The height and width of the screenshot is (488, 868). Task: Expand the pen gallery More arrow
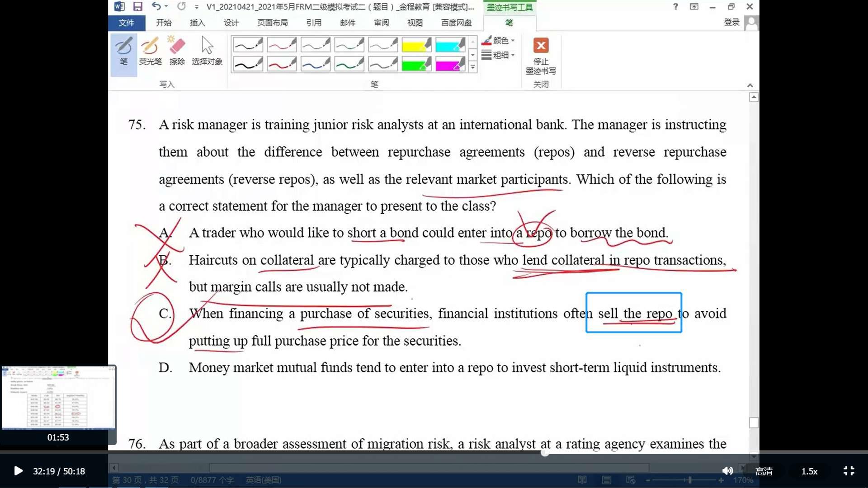pos(472,67)
